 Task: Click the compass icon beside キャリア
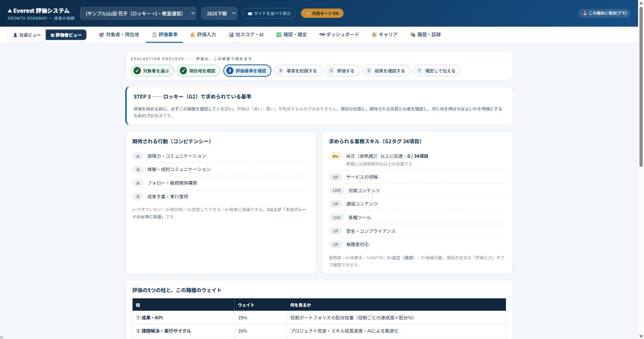tap(374, 35)
